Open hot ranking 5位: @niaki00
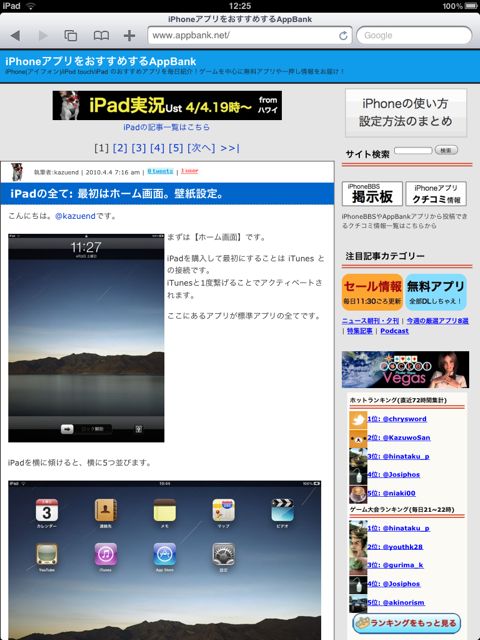Viewport: 480px width, 640px height. (x=391, y=493)
